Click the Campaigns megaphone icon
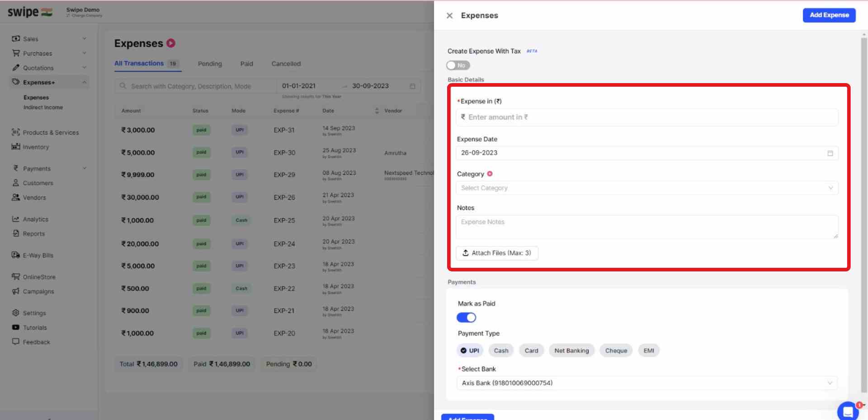 pyautogui.click(x=16, y=291)
